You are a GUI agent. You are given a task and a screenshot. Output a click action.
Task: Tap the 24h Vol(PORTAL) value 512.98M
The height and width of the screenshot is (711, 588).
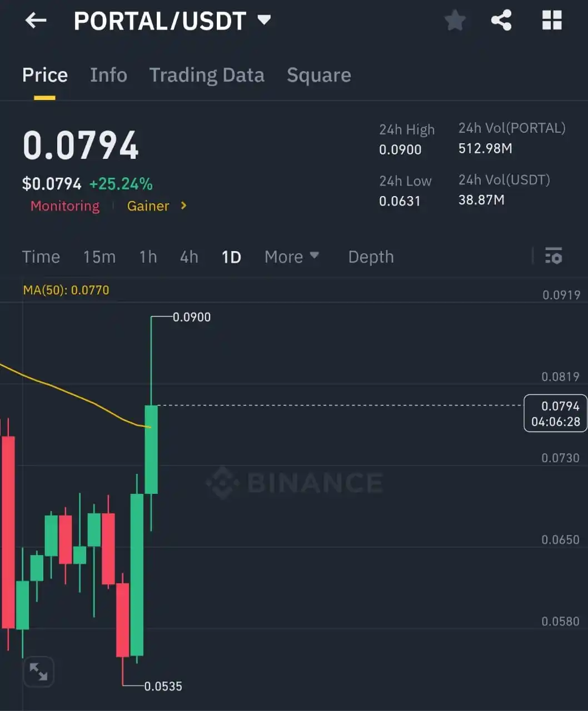485,148
